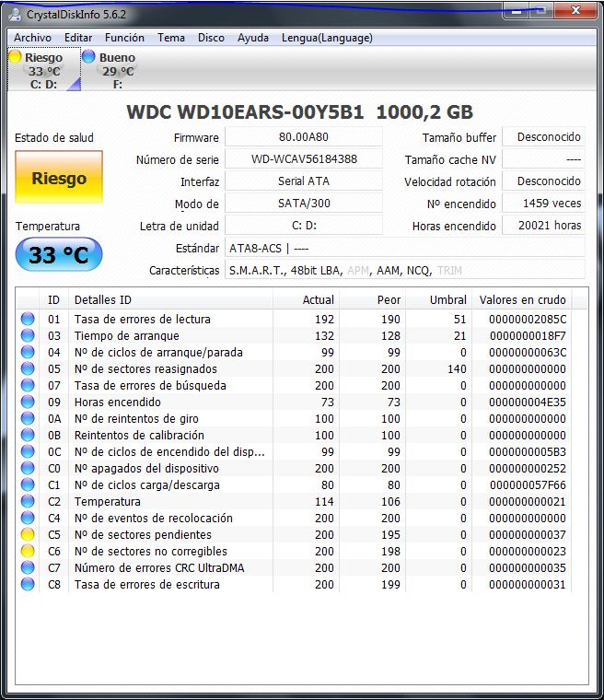Screen dimensions: 604x700
Task: Click the Valores en crudo column header
Action: pyautogui.click(x=522, y=299)
